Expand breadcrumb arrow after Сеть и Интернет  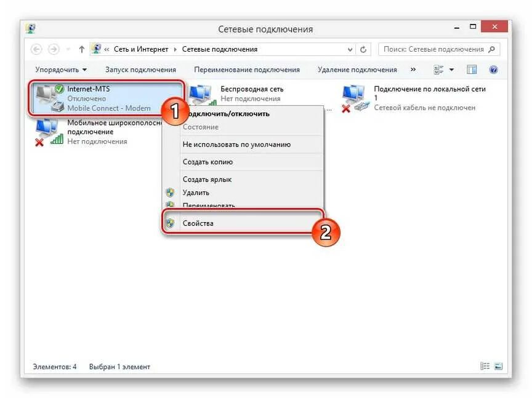coord(175,49)
